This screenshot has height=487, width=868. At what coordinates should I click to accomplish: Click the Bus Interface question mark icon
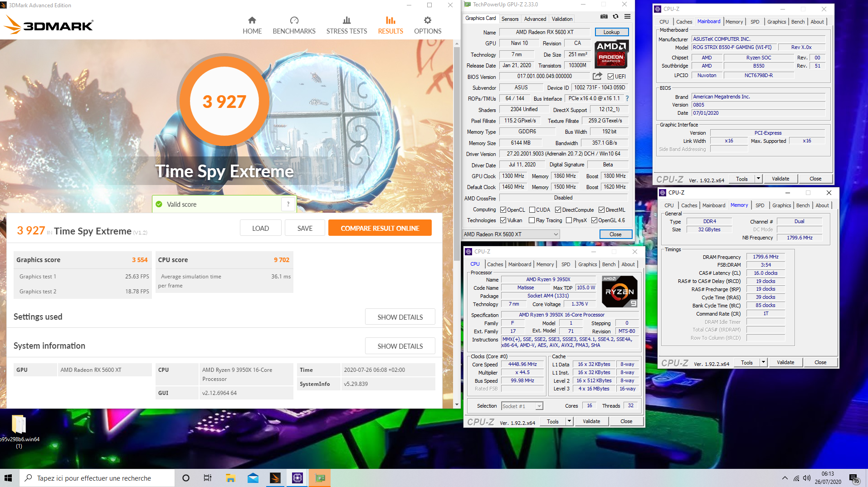[x=627, y=98]
